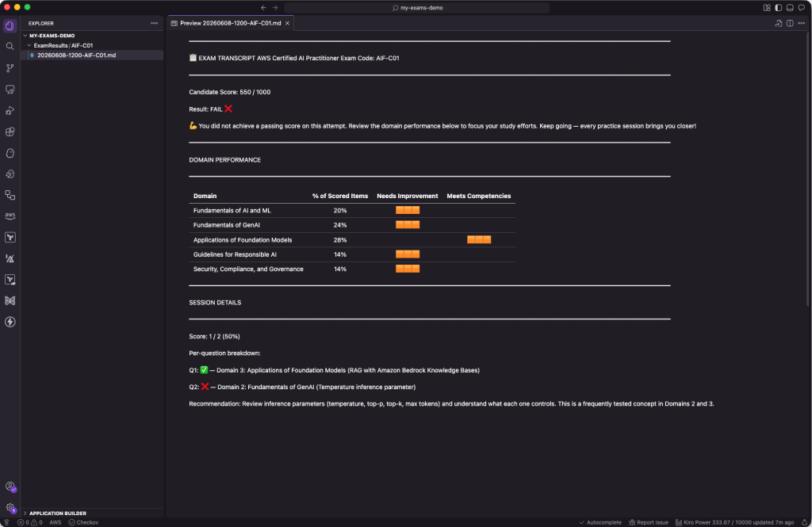Click the 'Fundamentals of GenAI' cell

[x=226, y=225]
